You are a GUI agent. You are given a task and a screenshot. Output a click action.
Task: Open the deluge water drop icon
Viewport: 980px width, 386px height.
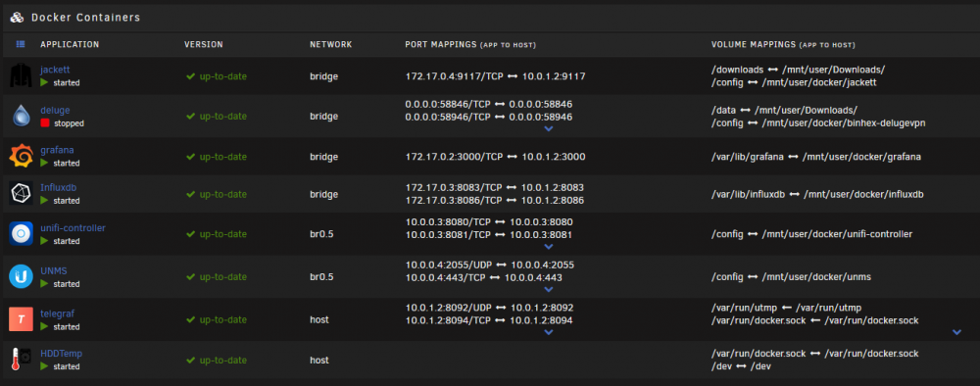pos(21,117)
